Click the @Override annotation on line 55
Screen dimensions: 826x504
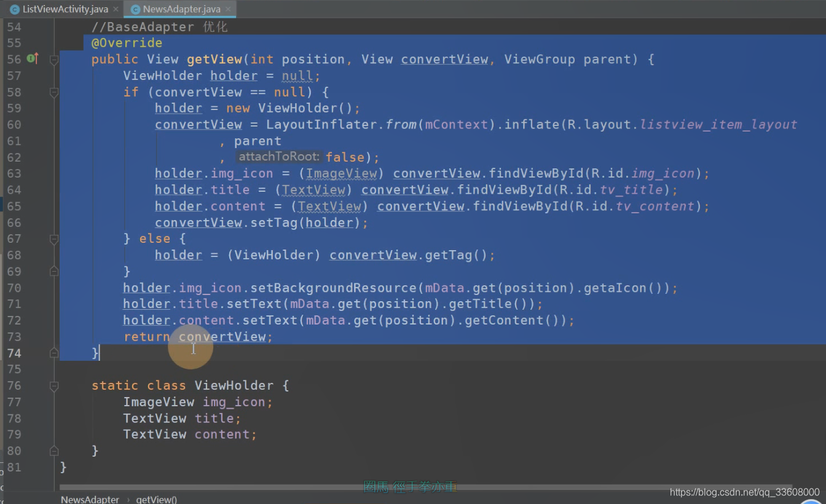click(x=127, y=43)
